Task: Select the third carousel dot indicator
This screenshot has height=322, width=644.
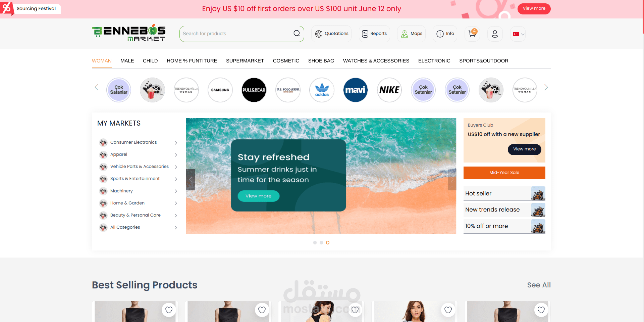Action: 328,242
